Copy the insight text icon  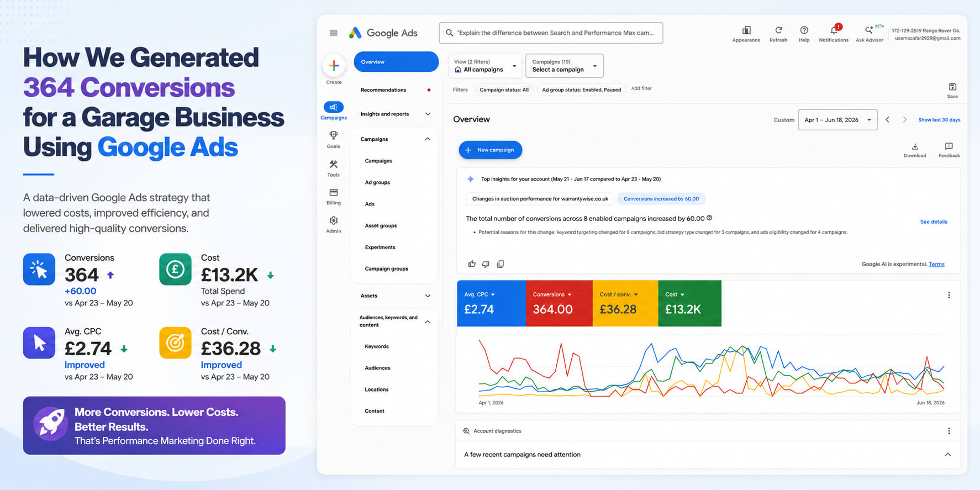(x=500, y=264)
